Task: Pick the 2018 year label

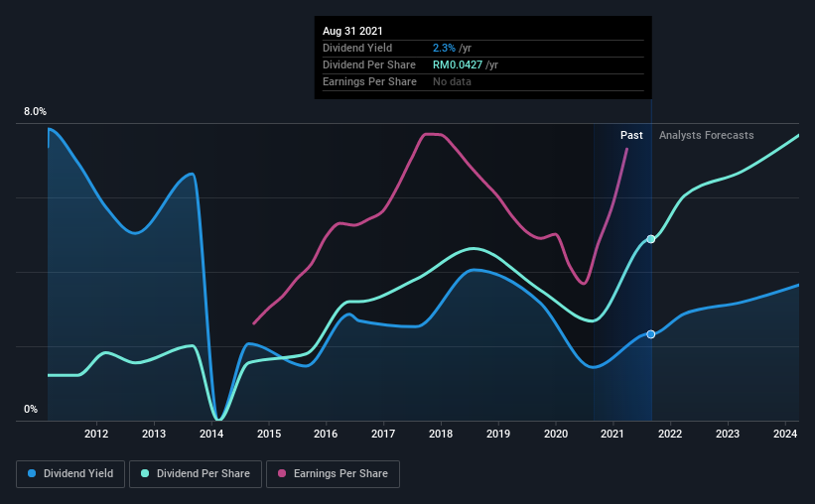Action: [x=442, y=434]
